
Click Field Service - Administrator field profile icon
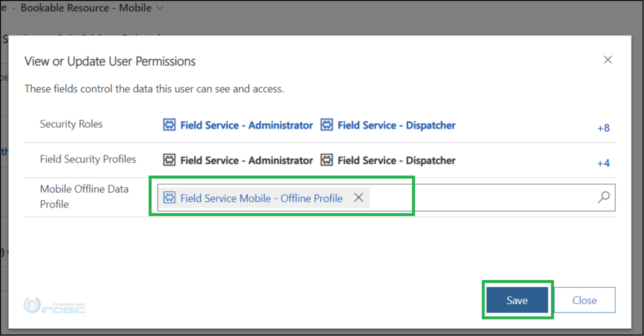pyautogui.click(x=170, y=159)
